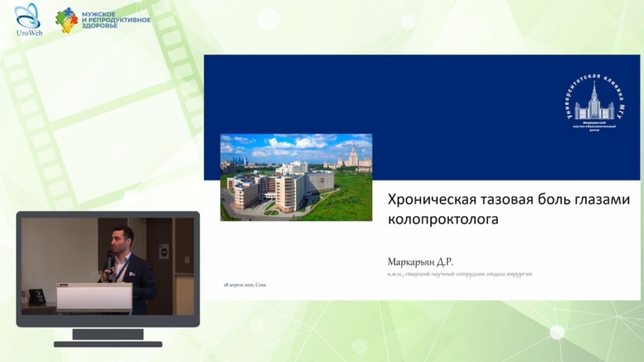
Task: Click the microphone held by the speaker
Action: coord(109,258)
